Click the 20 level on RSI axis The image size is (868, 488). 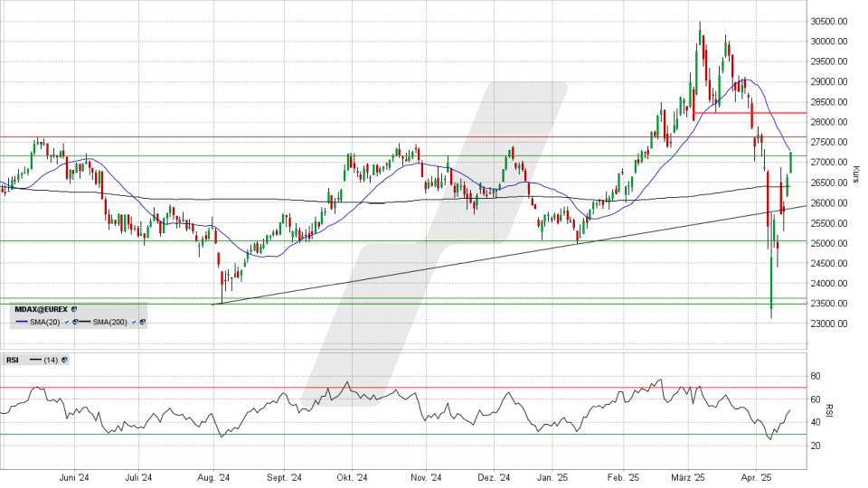816,446
